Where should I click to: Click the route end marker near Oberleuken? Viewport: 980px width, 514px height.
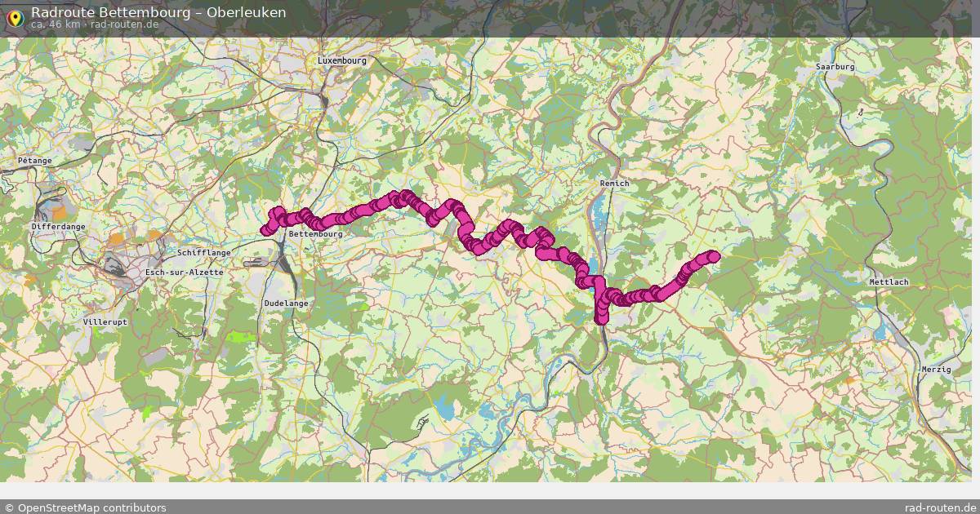tap(714, 256)
